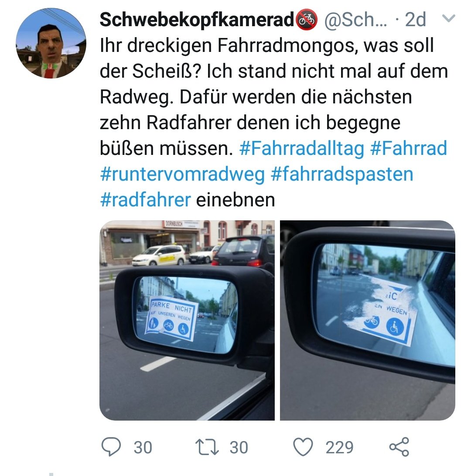
Task: Click the like count 229
Action: pyautogui.click(x=340, y=448)
